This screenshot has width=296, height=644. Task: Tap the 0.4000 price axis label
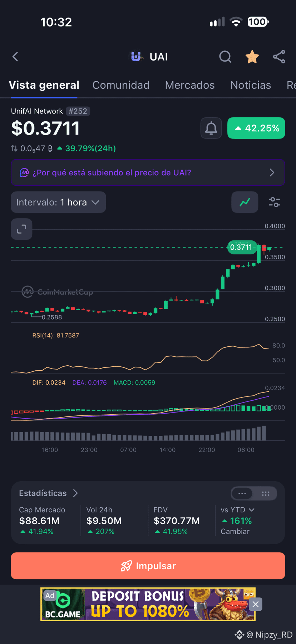coord(275,226)
